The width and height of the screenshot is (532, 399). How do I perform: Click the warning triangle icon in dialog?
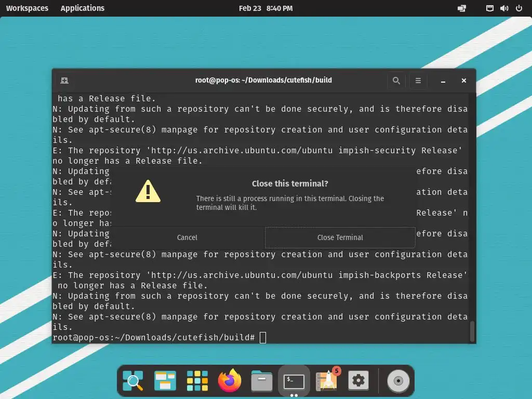click(148, 191)
